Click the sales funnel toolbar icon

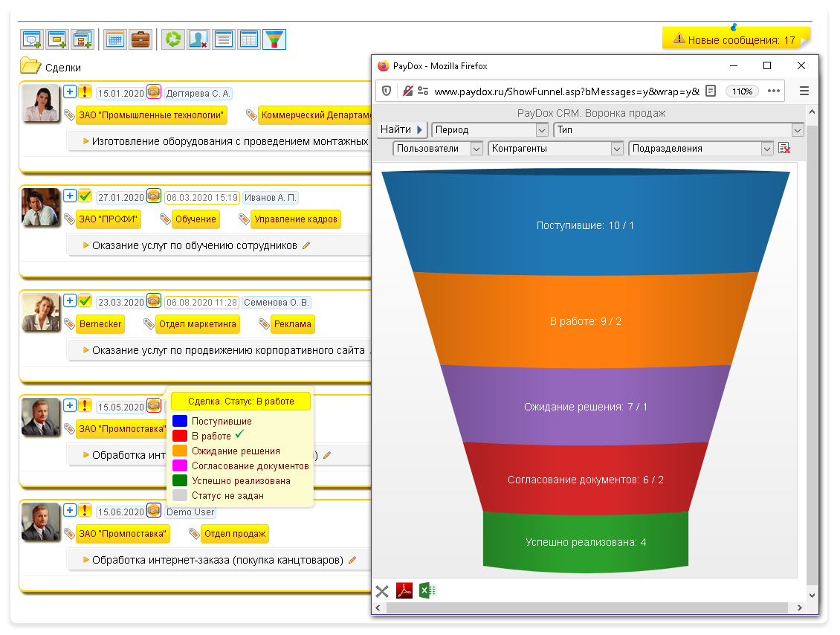click(x=274, y=39)
